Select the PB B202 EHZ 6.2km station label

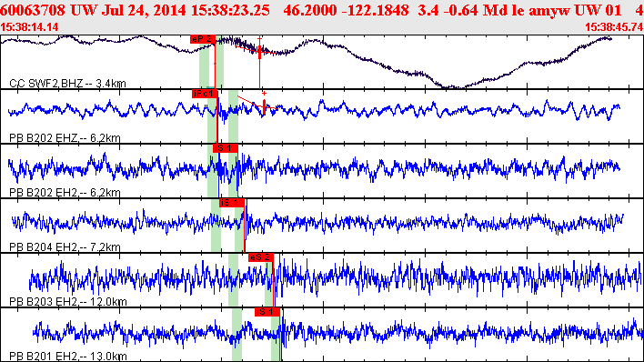pos(65,138)
